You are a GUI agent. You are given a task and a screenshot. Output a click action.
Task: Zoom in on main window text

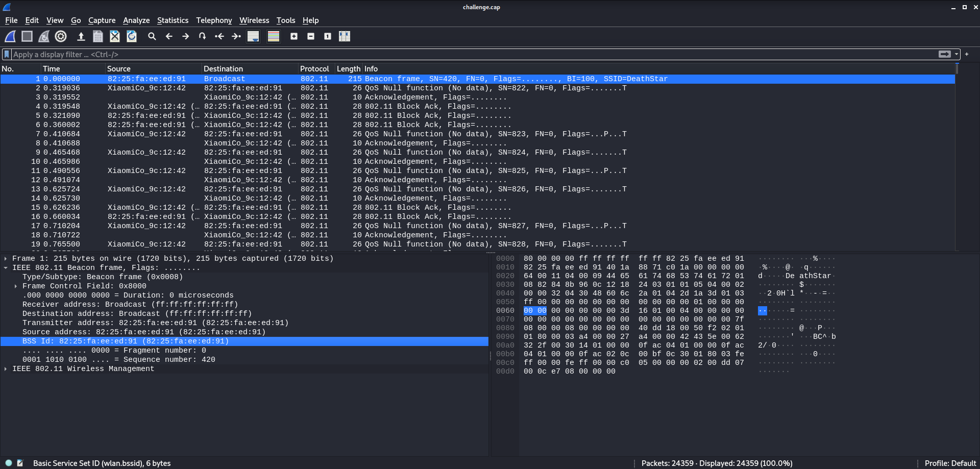click(294, 36)
